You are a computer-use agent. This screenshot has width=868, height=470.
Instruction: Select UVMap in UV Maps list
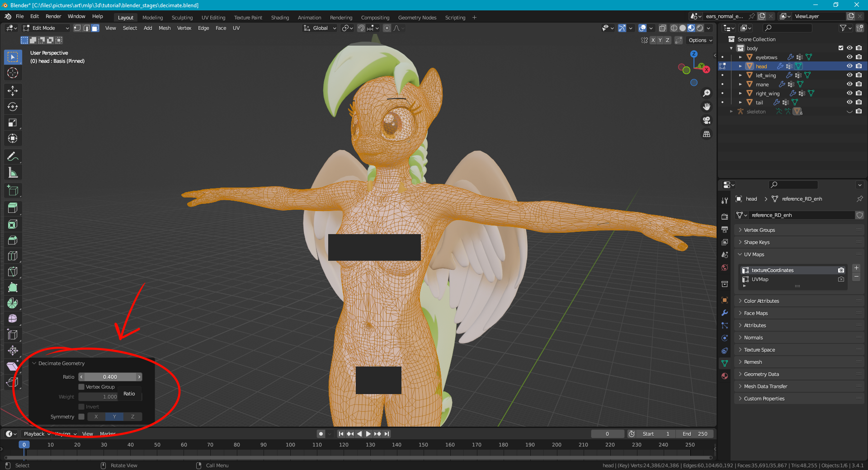793,279
